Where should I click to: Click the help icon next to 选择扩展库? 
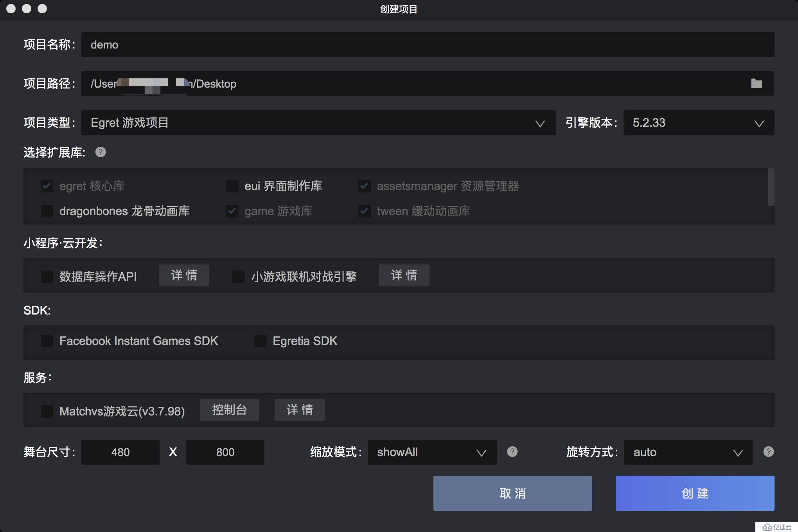pos(101,152)
